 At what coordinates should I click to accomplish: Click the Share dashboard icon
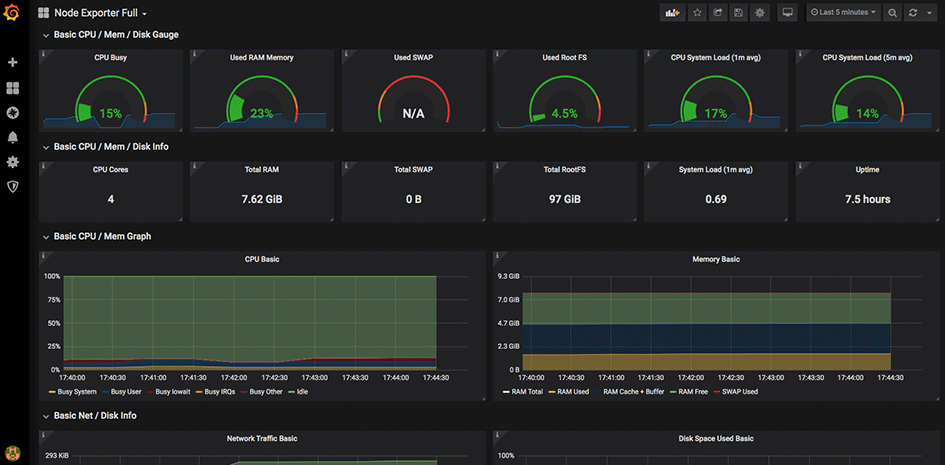(718, 13)
